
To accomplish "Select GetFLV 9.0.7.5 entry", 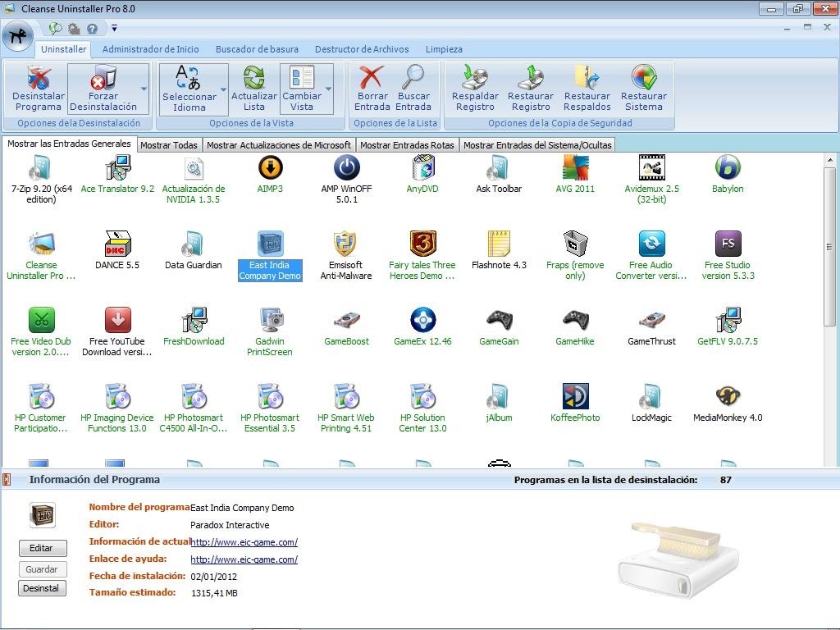I will 728,328.
